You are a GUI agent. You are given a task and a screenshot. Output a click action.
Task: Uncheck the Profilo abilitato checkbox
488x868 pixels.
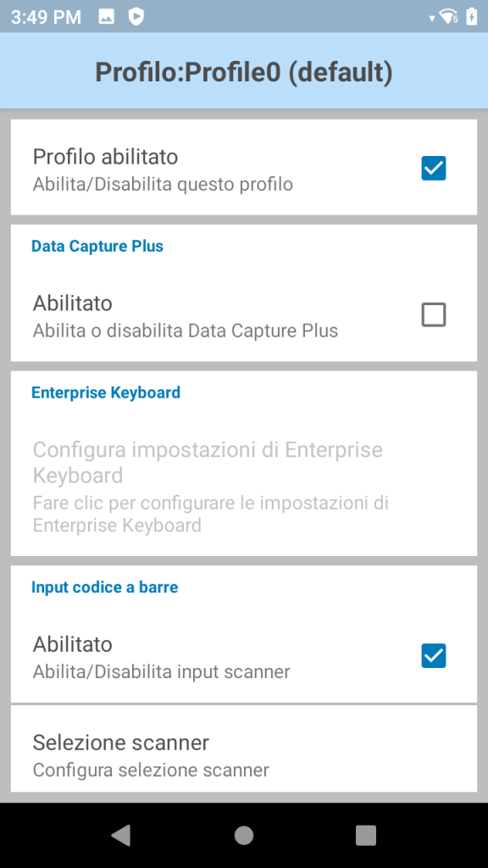click(434, 168)
